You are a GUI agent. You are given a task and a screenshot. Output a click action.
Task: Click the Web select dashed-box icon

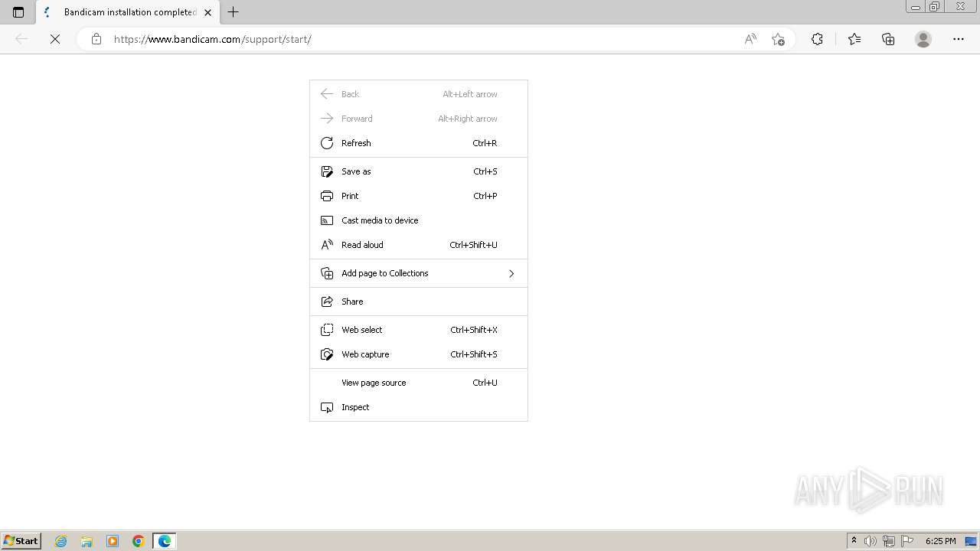(x=327, y=330)
